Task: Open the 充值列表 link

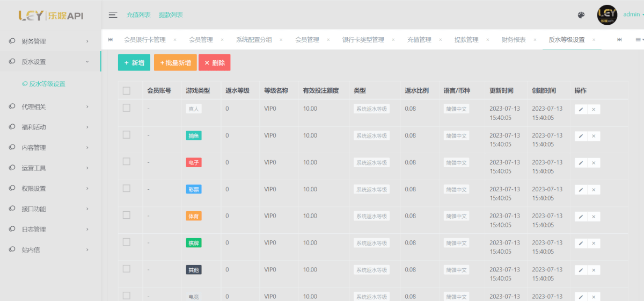Action: (x=138, y=15)
